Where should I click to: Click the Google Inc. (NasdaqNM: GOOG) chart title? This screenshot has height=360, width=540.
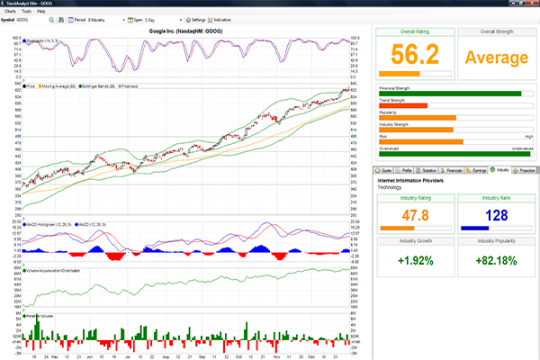click(186, 31)
